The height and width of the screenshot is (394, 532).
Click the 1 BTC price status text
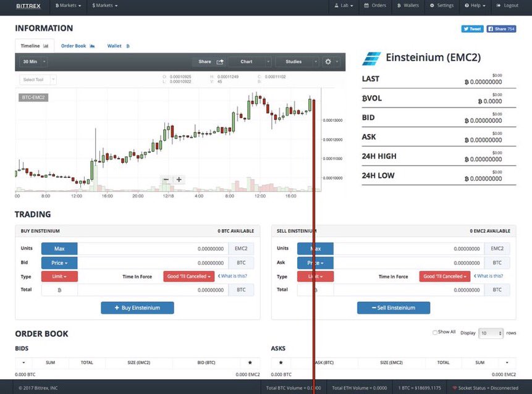pyautogui.click(x=420, y=388)
